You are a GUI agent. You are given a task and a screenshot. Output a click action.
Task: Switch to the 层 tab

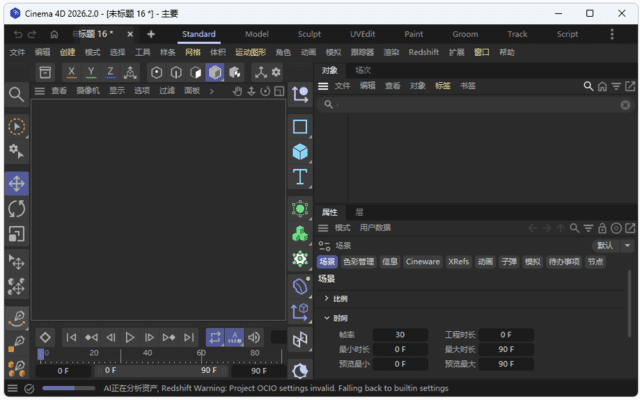(x=359, y=212)
